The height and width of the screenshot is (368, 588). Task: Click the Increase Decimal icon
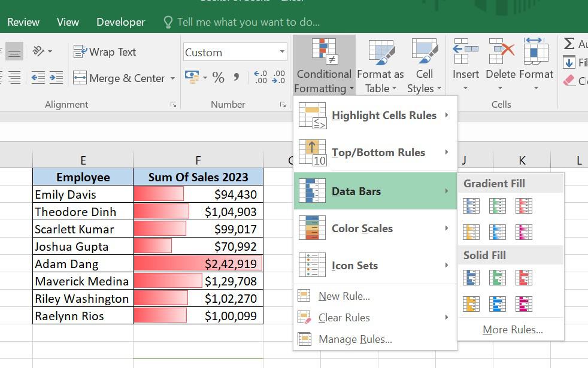[261, 77]
